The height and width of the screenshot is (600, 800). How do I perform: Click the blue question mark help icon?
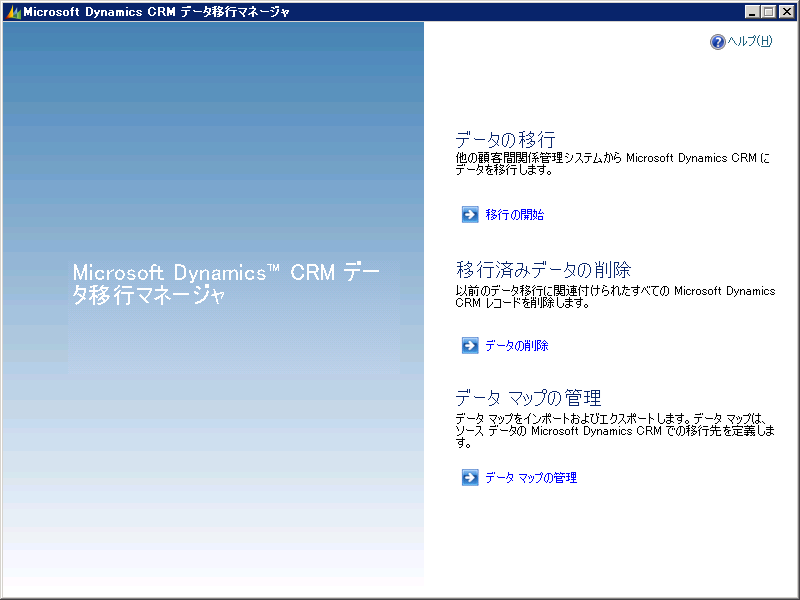click(717, 42)
